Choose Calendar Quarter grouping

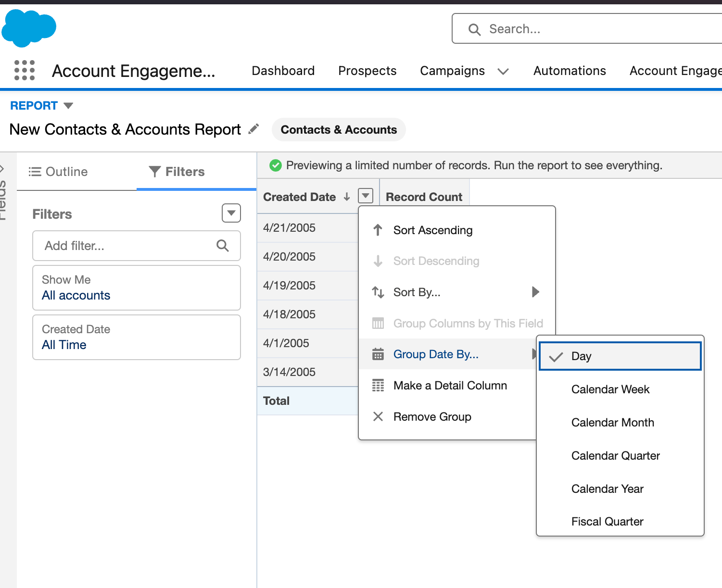pyautogui.click(x=620, y=456)
